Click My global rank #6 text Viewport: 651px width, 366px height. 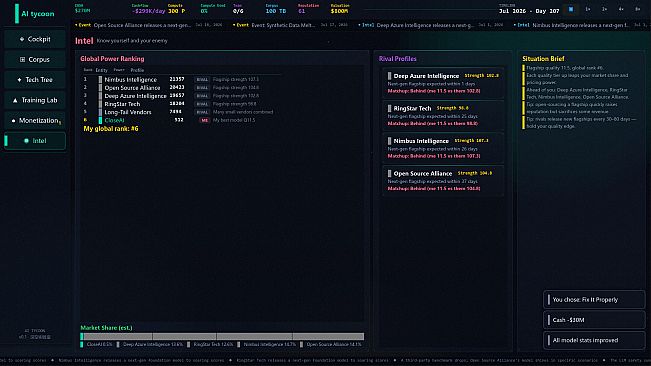point(111,129)
